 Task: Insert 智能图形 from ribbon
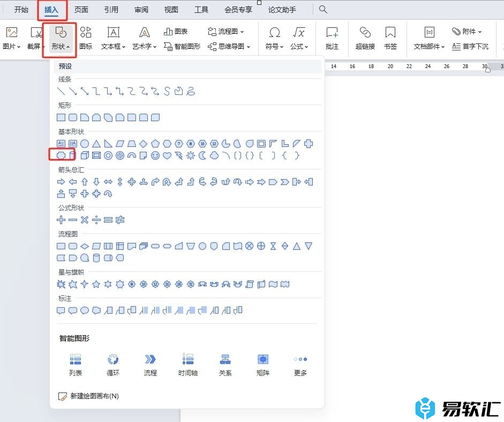point(182,46)
